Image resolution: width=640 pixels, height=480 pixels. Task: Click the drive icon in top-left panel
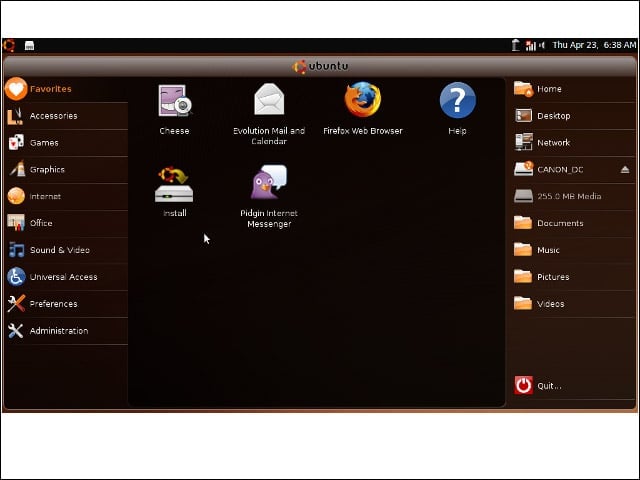(x=29, y=45)
